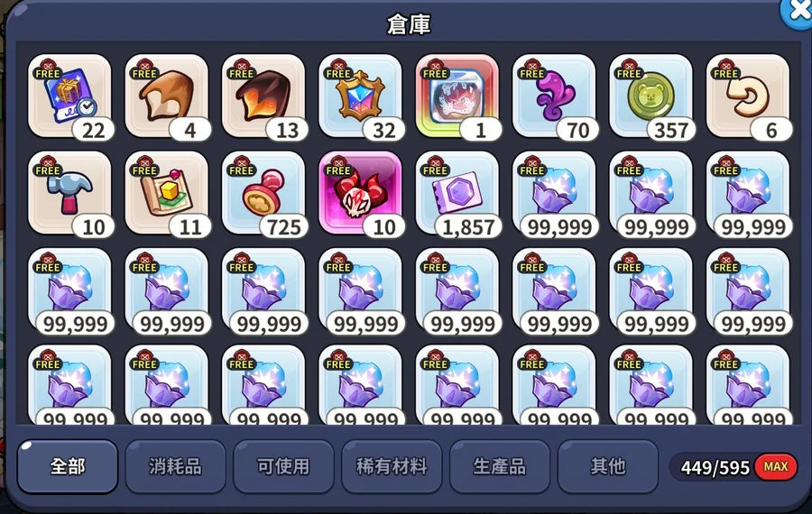Switch to the 生產品 tab
812x514 pixels.
(499, 467)
